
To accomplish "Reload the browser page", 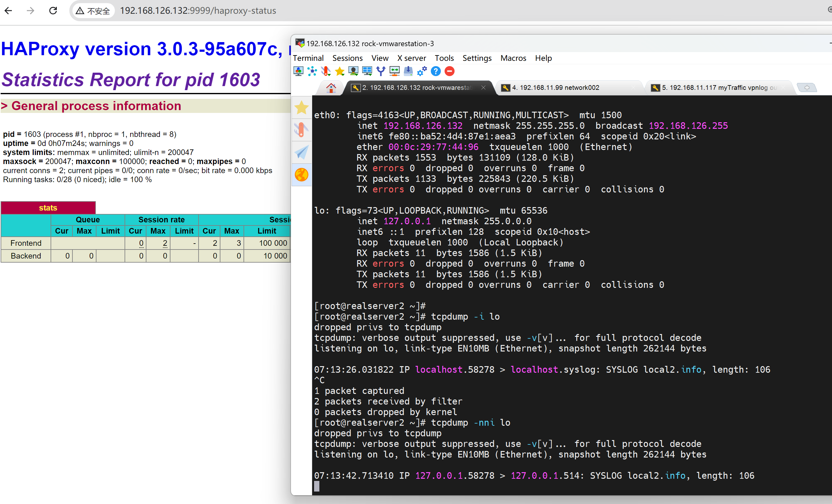I will [x=53, y=11].
